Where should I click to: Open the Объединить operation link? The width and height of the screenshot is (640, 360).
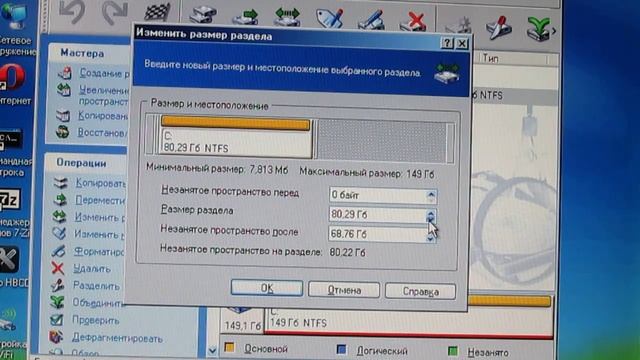(98, 303)
